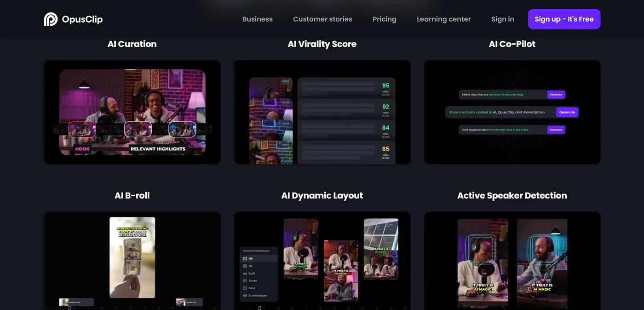Go to Customer stories page

[x=322, y=19]
